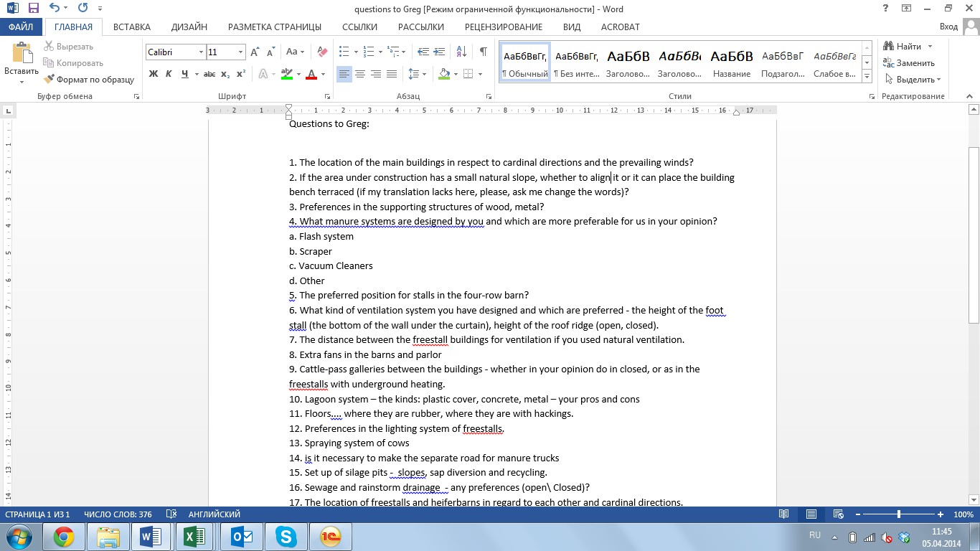This screenshot has height=551, width=980.
Task: Open the Font dialog launcher
Action: point(327,96)
